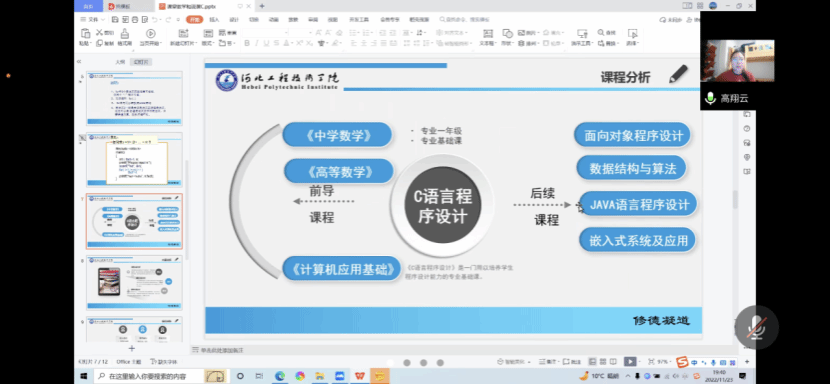Click the Find button in ribbon
Image resolution: width=830 pixels, height=384 pixels.
tap(607, 33)
